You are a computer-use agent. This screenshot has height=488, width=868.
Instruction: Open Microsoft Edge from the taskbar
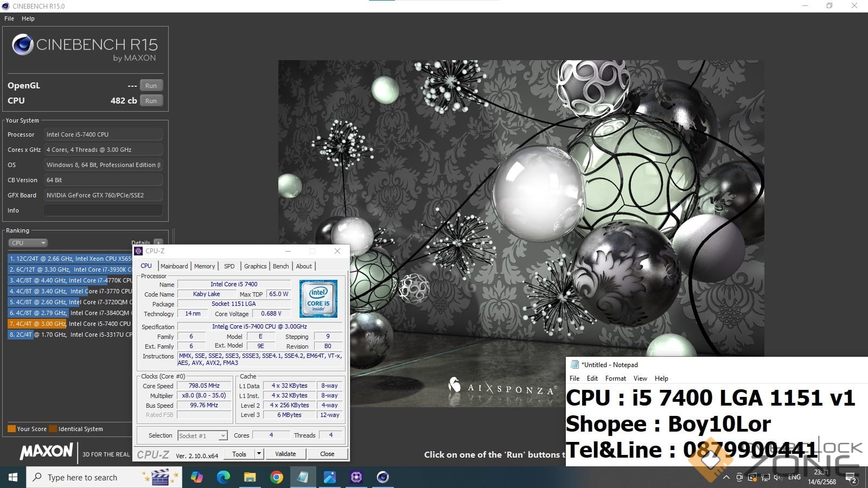223,477
